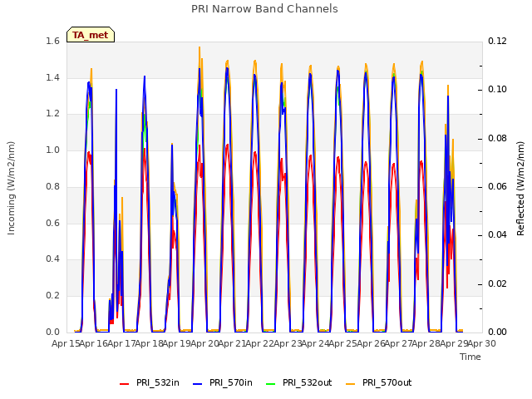Click the Apr 28 x-axis tick label

(x=426, y=343)
